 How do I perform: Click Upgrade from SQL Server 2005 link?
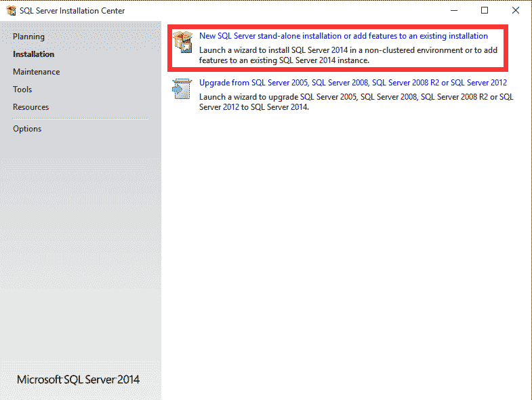click(x=352, y=83)
